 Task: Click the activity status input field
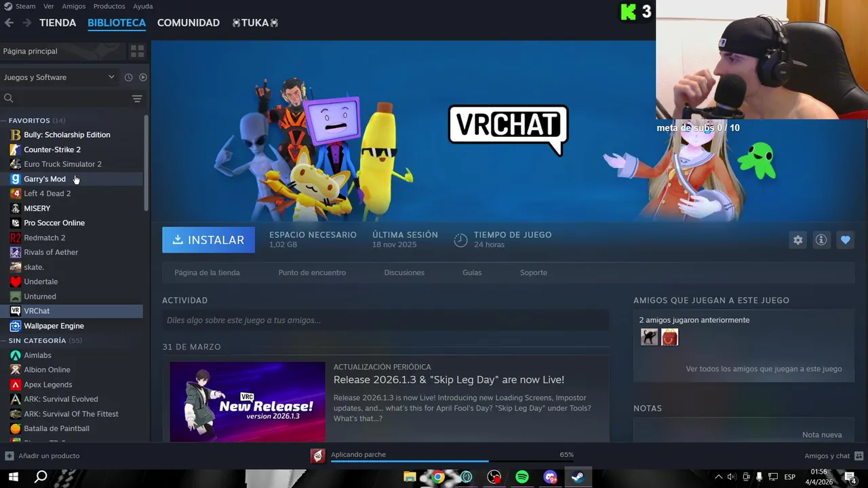pyautogui.click(x=385, y=320)
